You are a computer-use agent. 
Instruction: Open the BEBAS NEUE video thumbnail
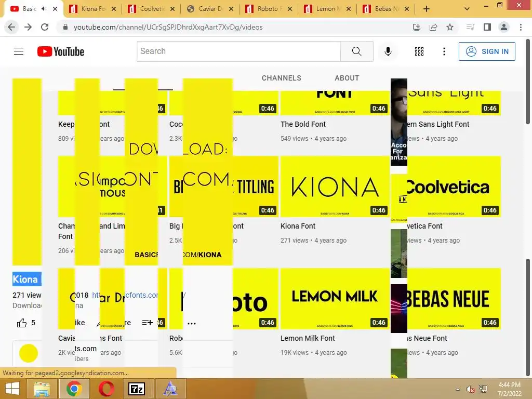tap(454, 299)
